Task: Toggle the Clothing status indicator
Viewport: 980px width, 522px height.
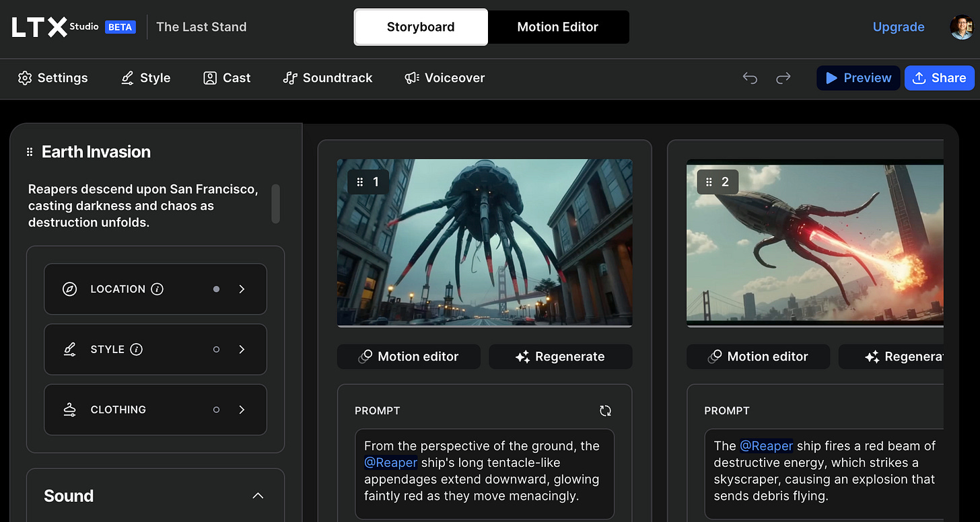Action: 216,409
